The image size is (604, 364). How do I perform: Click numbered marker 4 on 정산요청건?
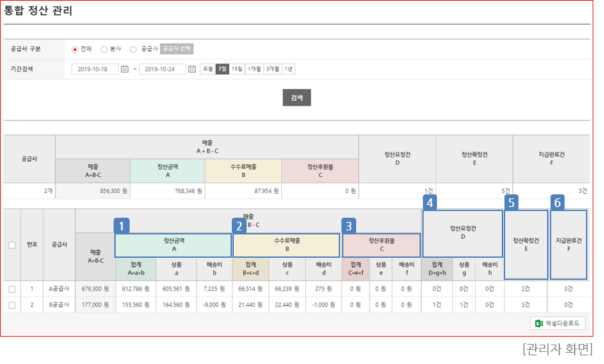point(430,202)
